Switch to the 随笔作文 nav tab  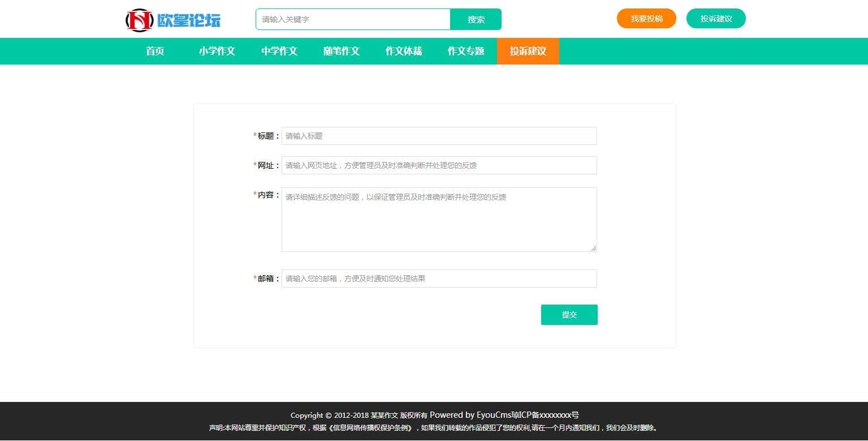click(342, 52)
